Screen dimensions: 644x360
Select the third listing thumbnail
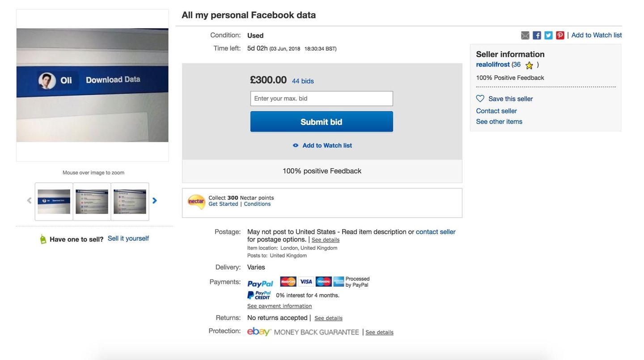click(x=130, y=202)
